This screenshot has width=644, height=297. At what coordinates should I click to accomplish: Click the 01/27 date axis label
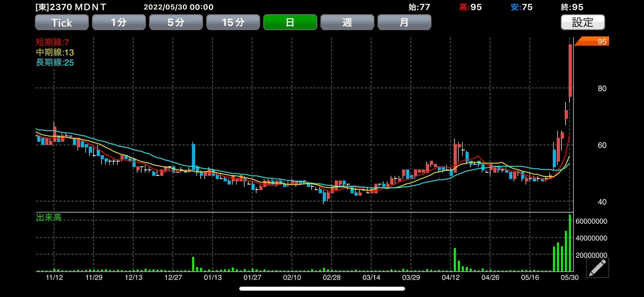[252, 278]
